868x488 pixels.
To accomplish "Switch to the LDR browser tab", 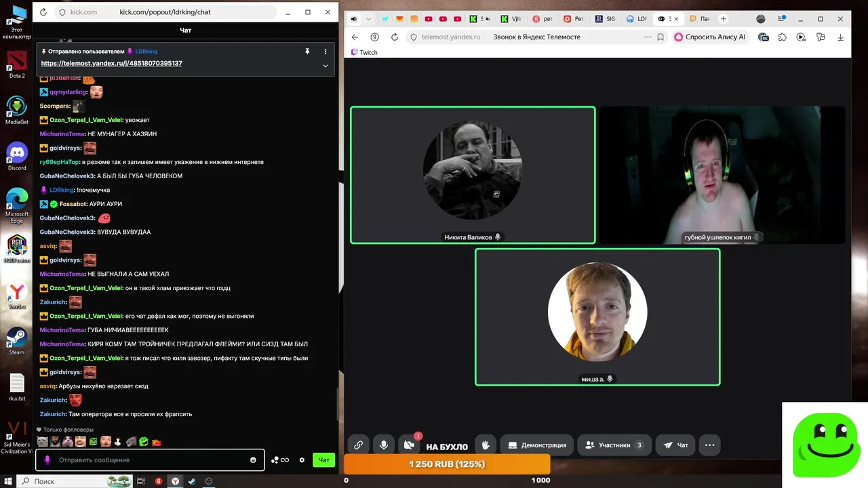I will tap(637, 19).
